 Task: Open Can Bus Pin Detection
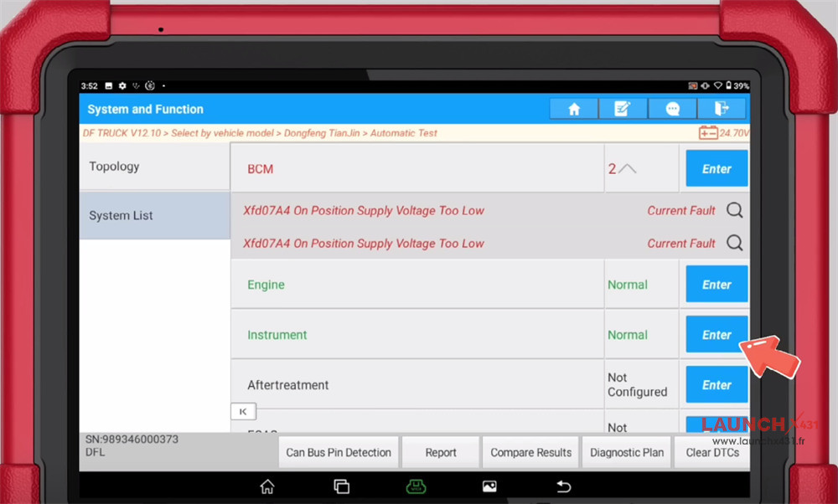point(339,452)
